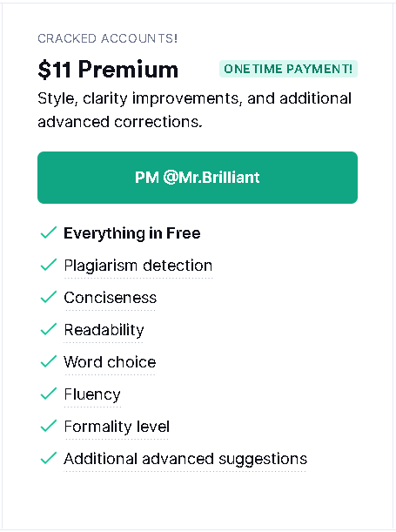Click the PM @Mr.Brilliant button
Viewport: 396px width, 532px height.
(198, 178)
